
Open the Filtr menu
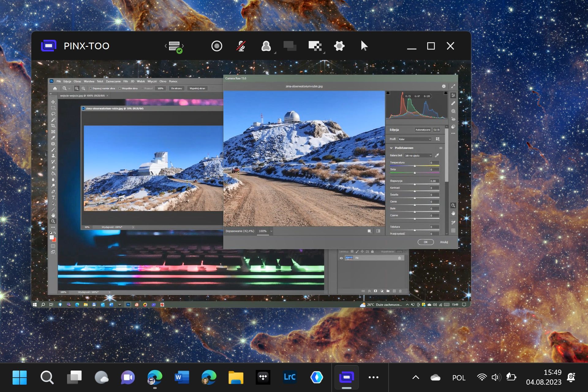click(x=126, y=81)
